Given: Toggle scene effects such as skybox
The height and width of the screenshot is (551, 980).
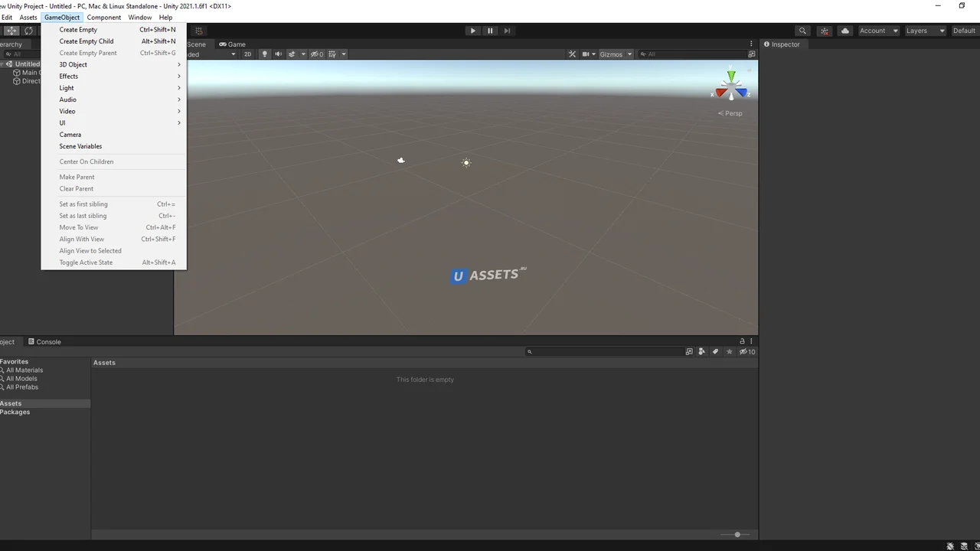Looking at the screenshot, I should [x=292, y=54].
